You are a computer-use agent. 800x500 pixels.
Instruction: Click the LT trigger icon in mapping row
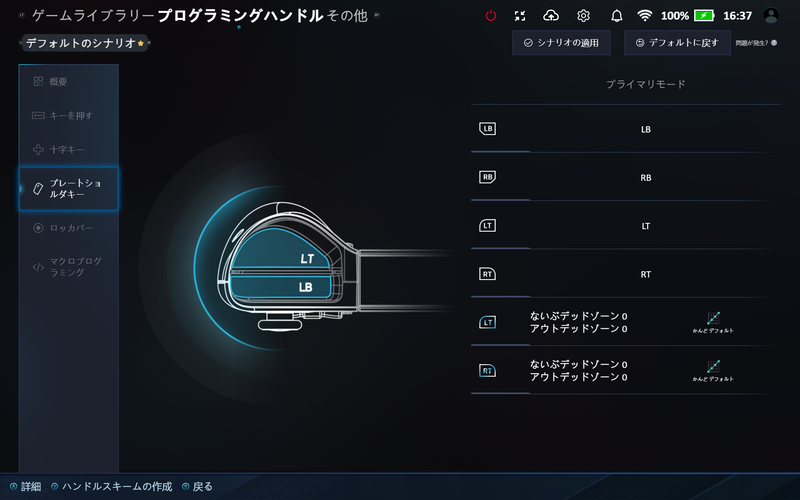click(487, 226)
